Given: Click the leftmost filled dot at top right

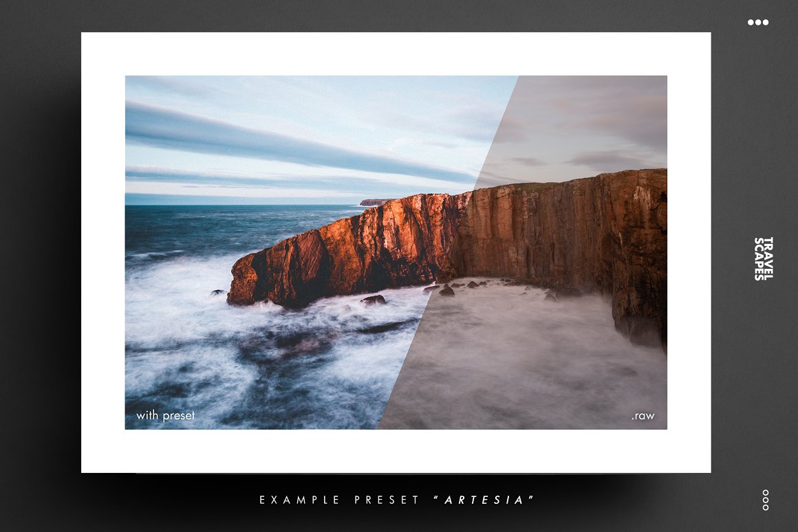Looking at the screenshot, I should coord(751,23).
